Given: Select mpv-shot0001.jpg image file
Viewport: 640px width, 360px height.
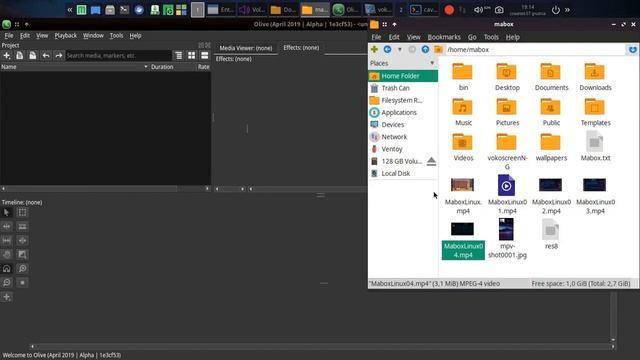Looking at the screenshot, I should click(507, 239).
